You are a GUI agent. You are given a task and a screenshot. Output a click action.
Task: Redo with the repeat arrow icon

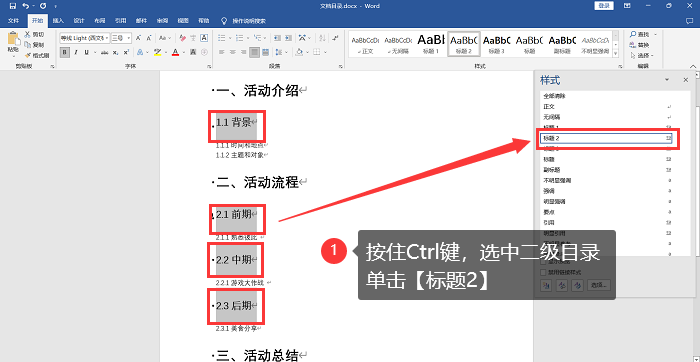43,6
